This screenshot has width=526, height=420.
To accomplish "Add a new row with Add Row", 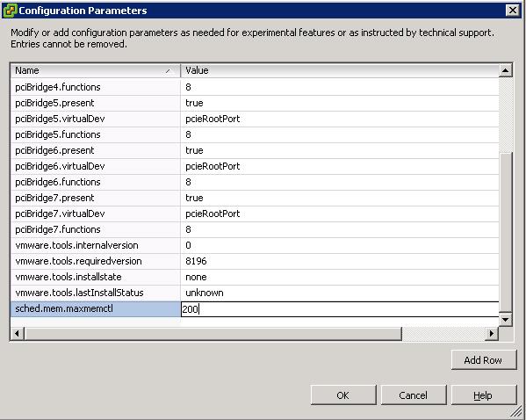I will point(483,360).
